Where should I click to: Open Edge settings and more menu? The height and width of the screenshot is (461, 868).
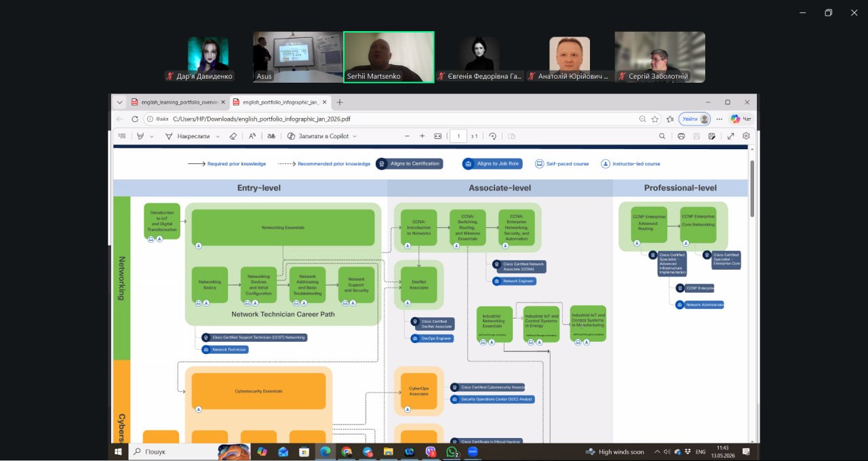[x=719, y=119]
